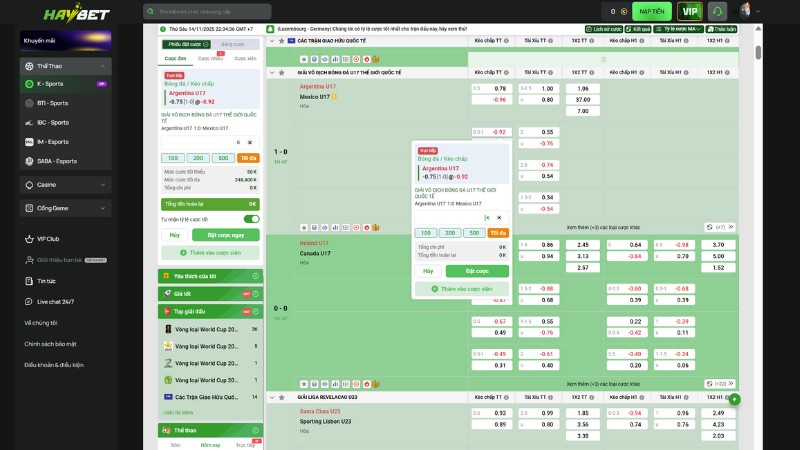Screen dimensions: 800x450
Task: Open Kết quả results
Action: coord(638,29)
